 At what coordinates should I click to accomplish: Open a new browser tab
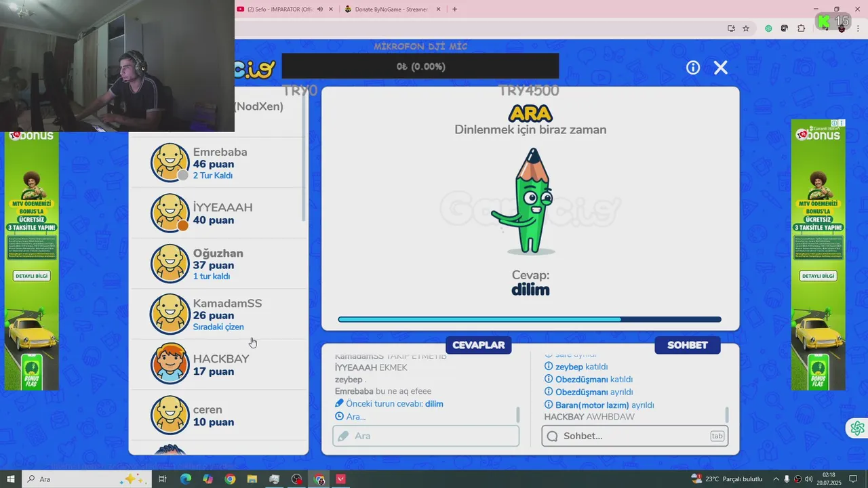454,9
